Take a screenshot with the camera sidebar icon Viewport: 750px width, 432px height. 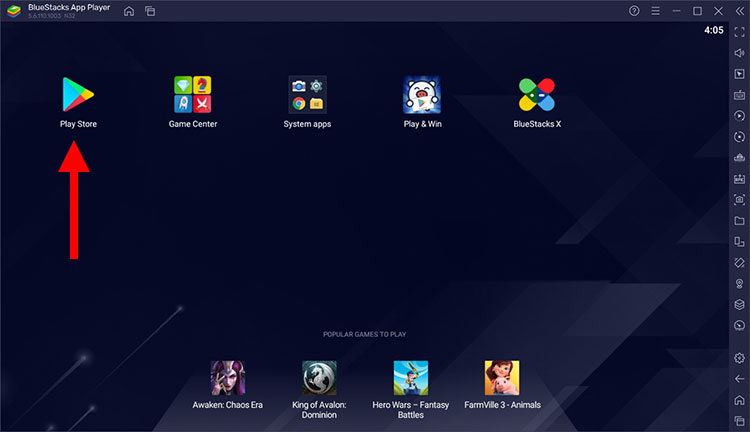pyautogui.click(x=739, y=199)
